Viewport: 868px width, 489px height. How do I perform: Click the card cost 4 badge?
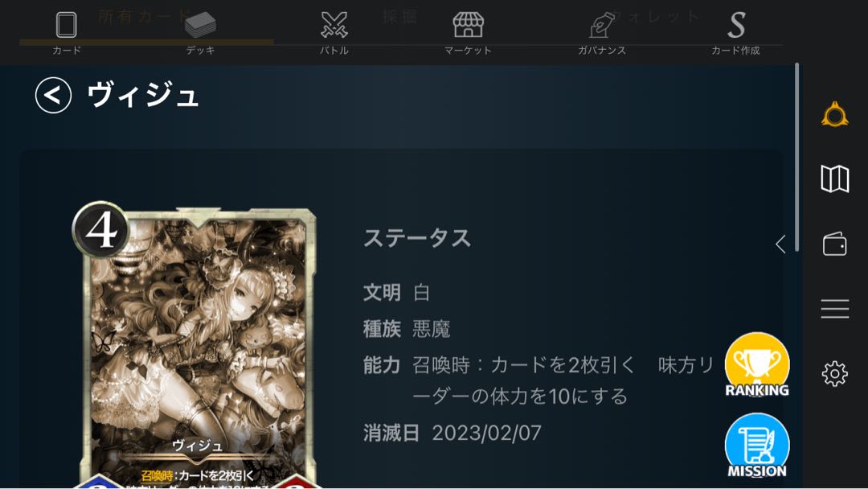point(100,229)
